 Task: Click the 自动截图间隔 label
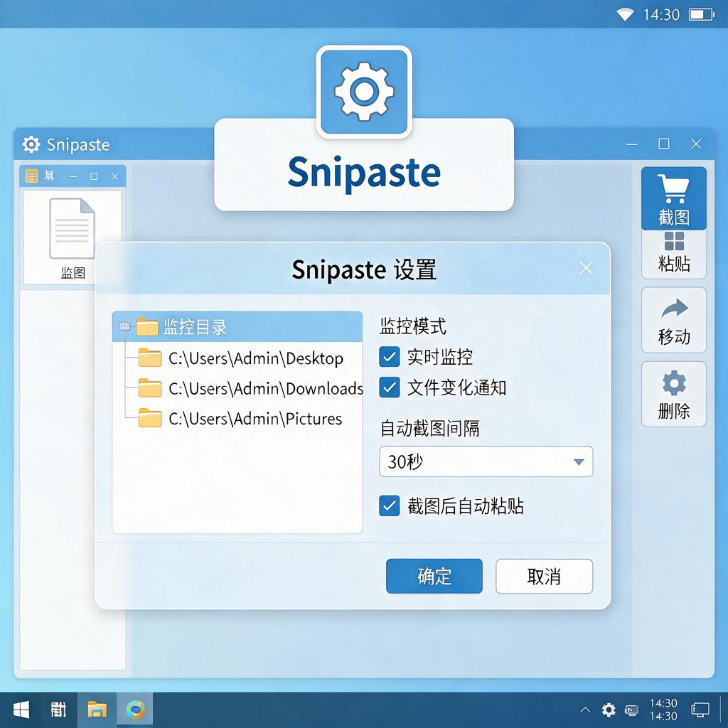[429, 428]
